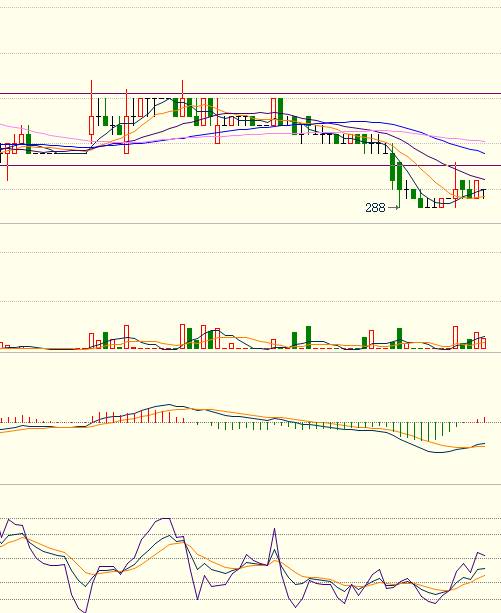Viewport: 501px width, 613px height.
Task: Click the tall green volume bar in the middle
Action: (308, 337)
